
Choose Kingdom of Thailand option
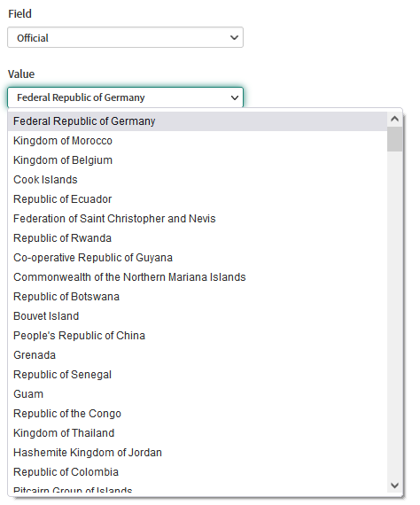[198, 433]
